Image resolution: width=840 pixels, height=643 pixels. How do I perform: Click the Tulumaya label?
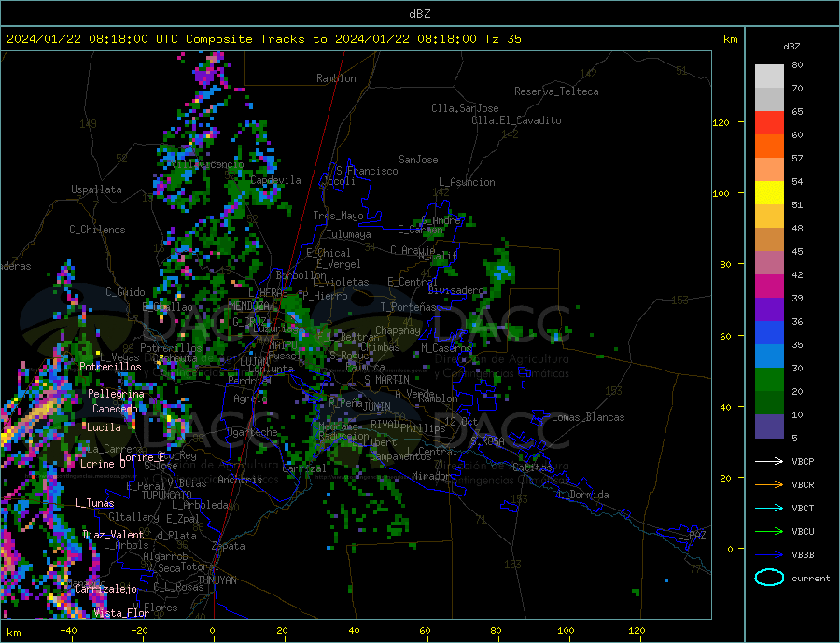click(x=349, y=234)
